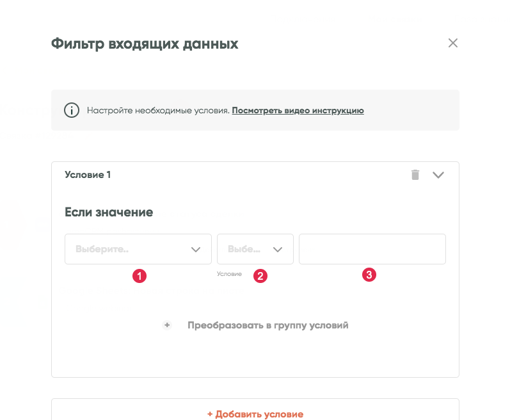Collapse the Условие 1 panel chevron
This screenshot has width=510, height=420.
point(438,175)
